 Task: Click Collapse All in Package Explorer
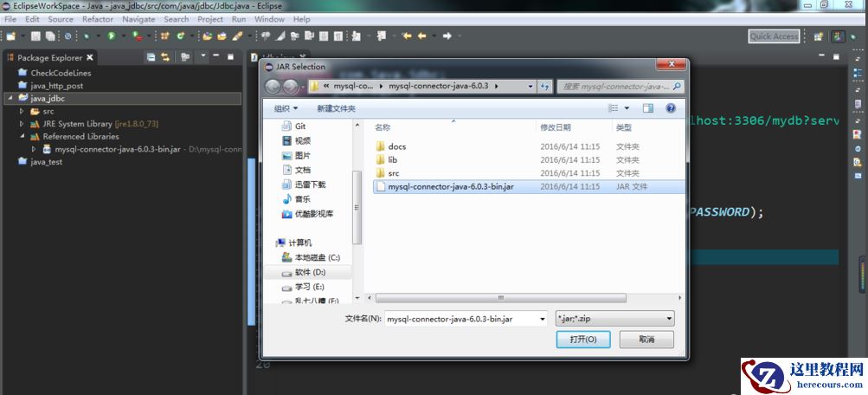click(x=151, y=57)
